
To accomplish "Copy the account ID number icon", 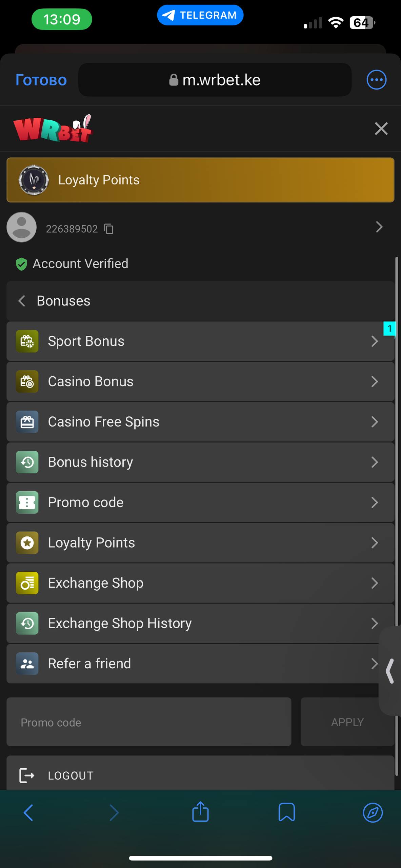I will (x=109, y=229).
